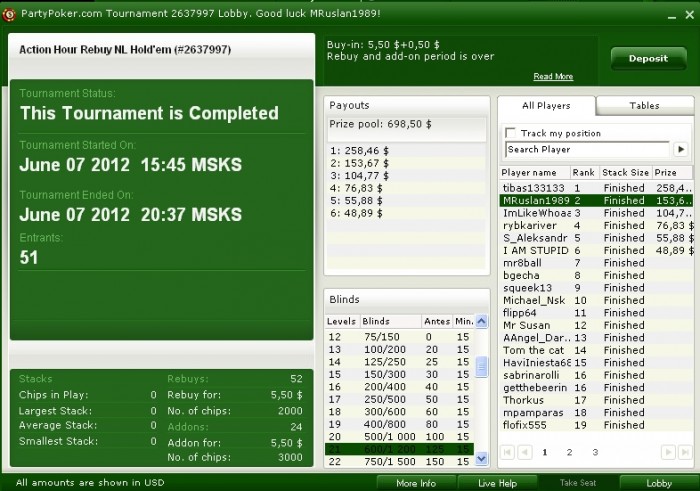Click the Search Player input field
Viewport: 700px width, 491px height.
588,150
